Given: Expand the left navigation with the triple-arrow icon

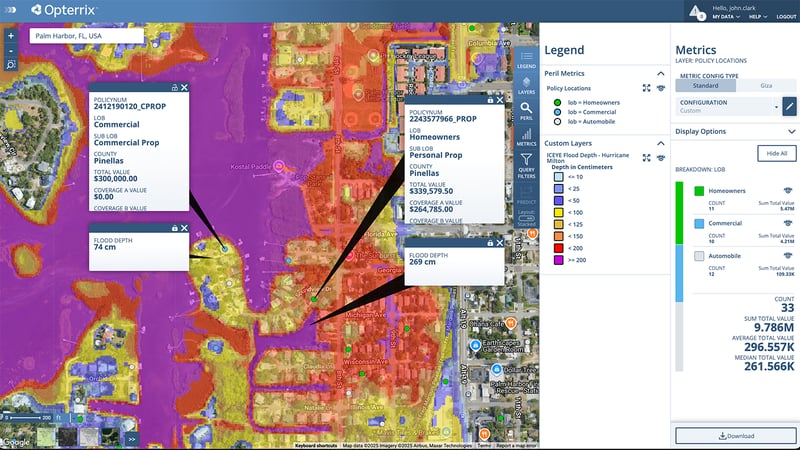Looking at the screenshot, I should click(9, 10).
